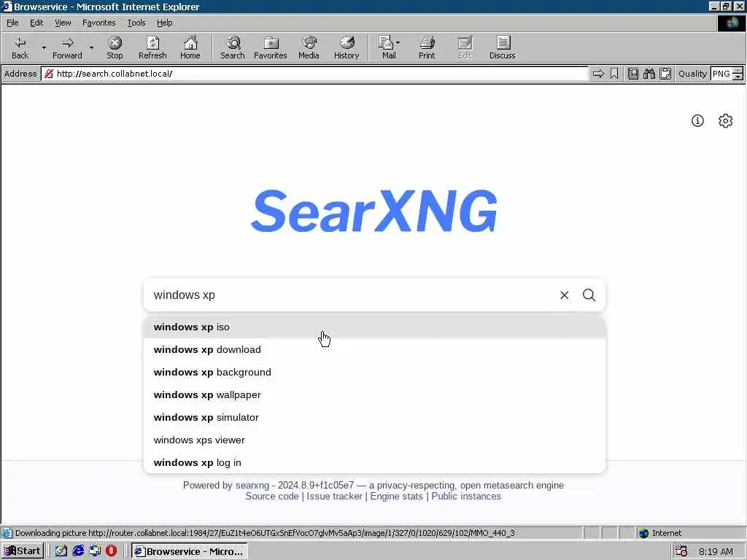
Task: Click the notepad quick launch icon
Action: pos(61,551)
